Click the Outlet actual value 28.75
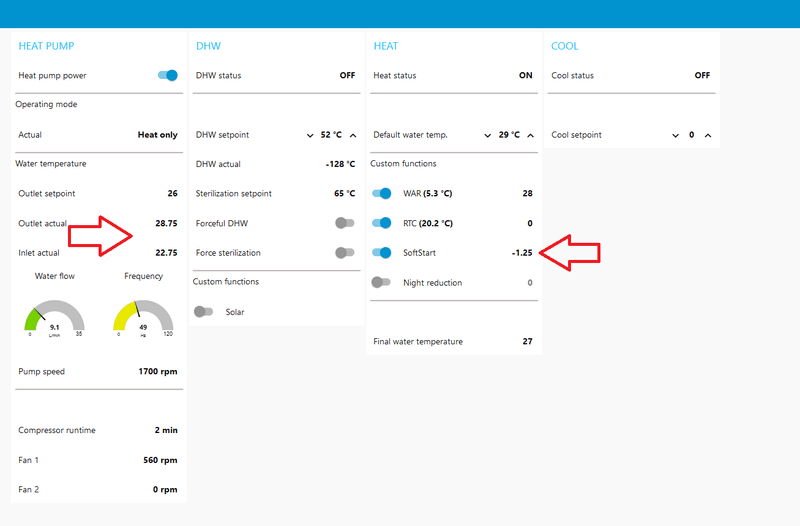This screenshot has height=526, width=800. pos(166,223)
